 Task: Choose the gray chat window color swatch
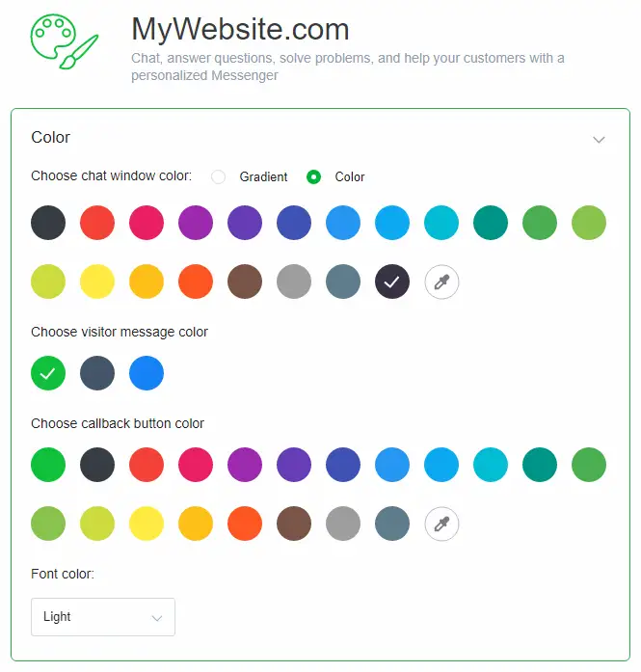click(x=294, y=282)
